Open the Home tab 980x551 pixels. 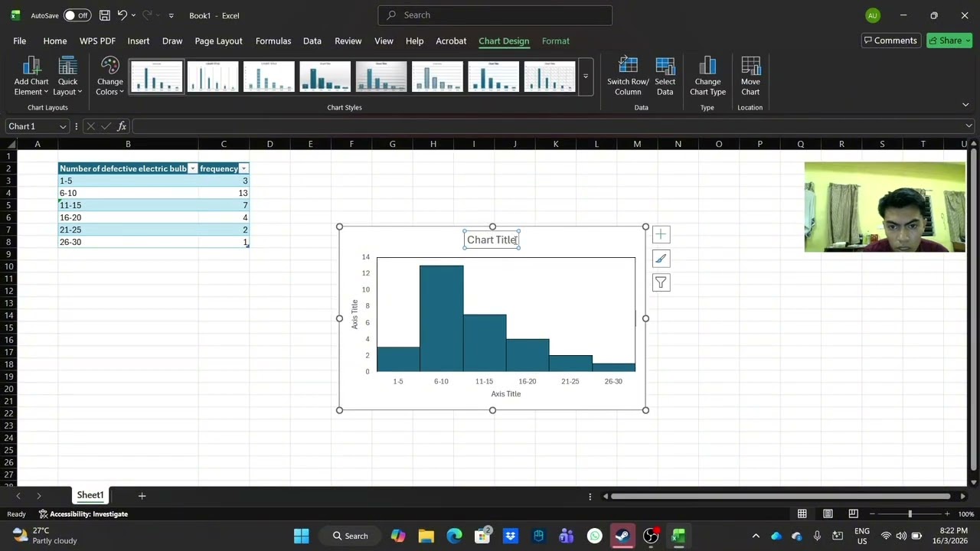[x=55, y=41]
